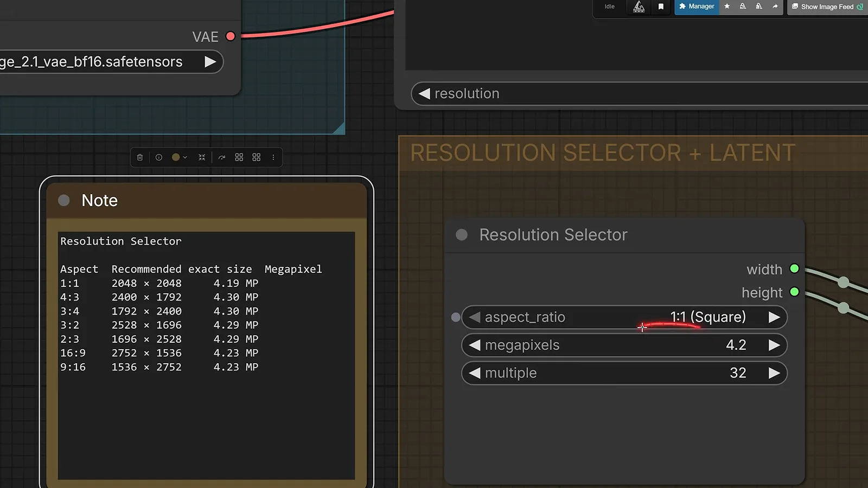
Task: Open node info from the toolbar
Action: coord(159,157)
